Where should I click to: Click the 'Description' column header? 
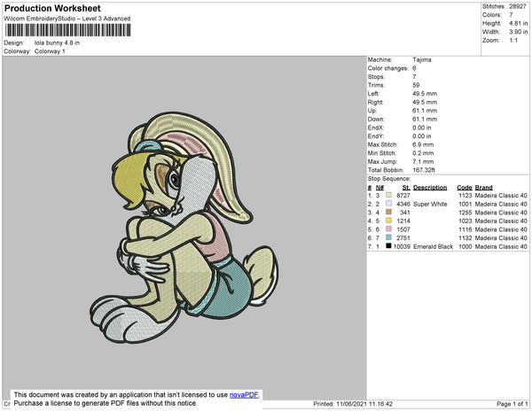click(x=430, y=188)
